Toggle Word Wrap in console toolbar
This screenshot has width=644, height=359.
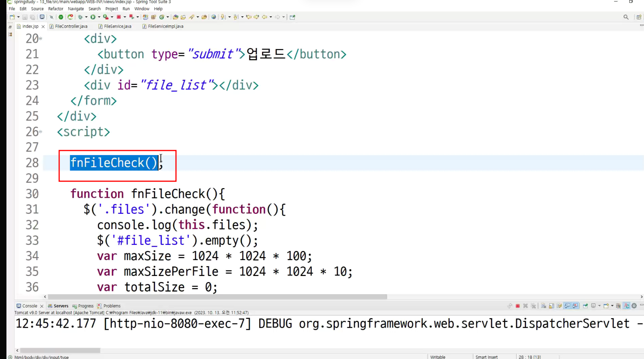(559, 306)
